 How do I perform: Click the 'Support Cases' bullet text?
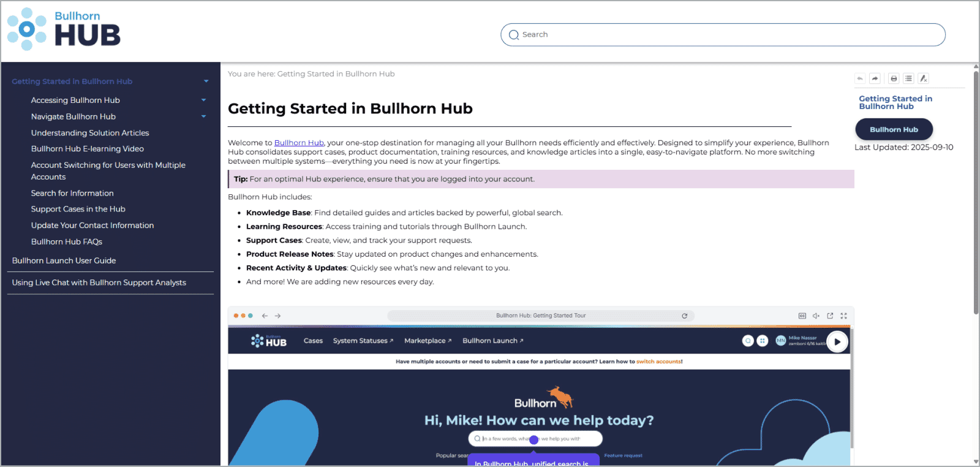pyautogui.click(x=274, y=240)
